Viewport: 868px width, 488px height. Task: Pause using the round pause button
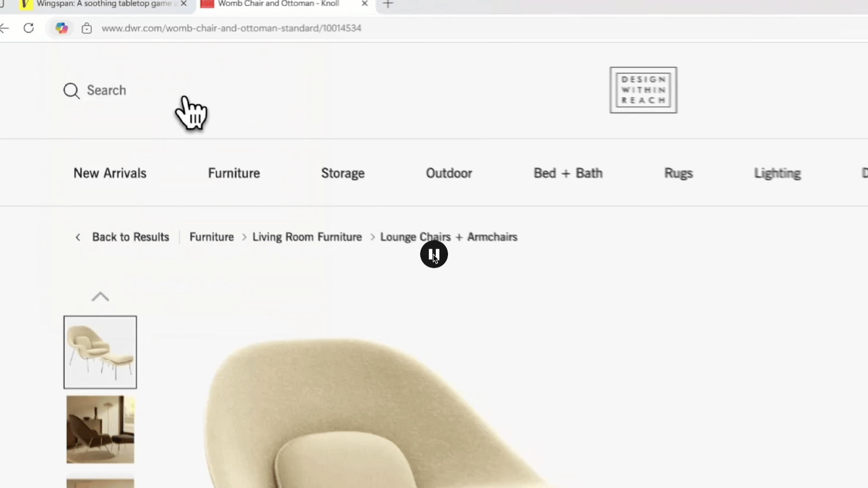click(x=434, y=254)
